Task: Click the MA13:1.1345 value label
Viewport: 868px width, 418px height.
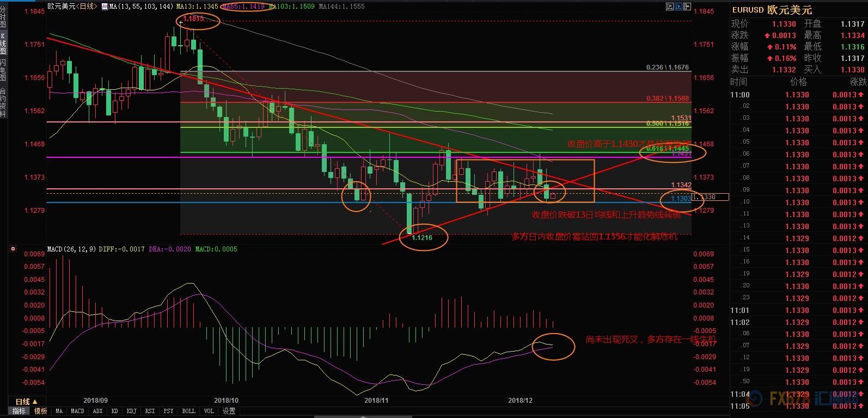Action: (x=198, y=7)
